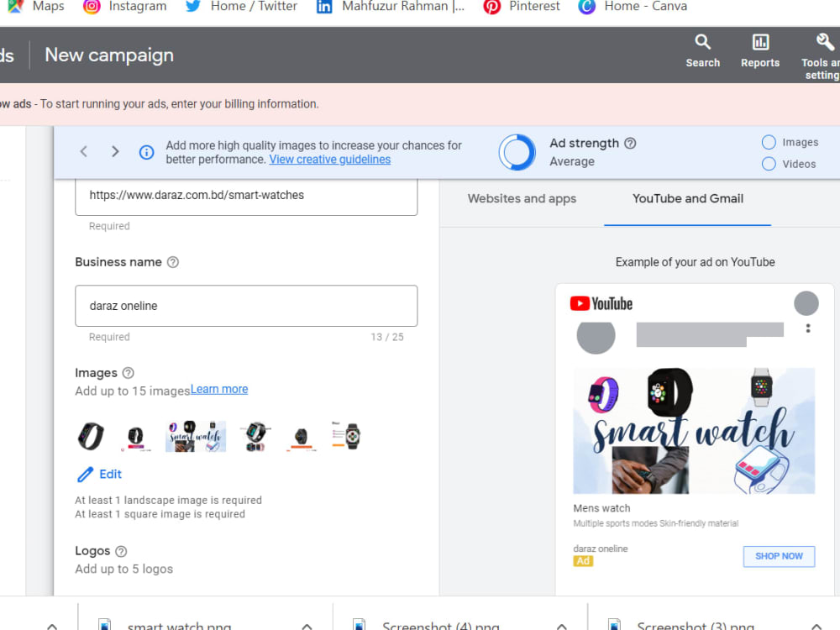Open the Screenshot (3).png downloaded file
Viewport: 840px width, 630px height.
pyautogui.click(x=683, y=625)
